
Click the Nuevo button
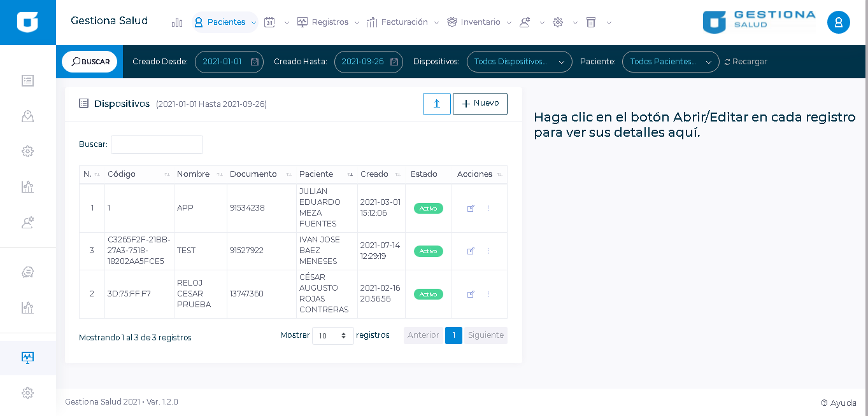pyautogui.click(x=480, y=104)
